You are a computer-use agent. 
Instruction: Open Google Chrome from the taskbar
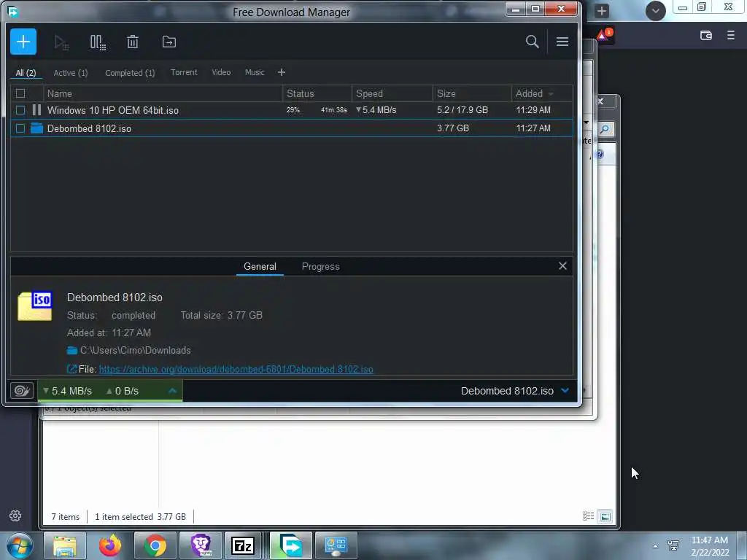click(155, 545)
